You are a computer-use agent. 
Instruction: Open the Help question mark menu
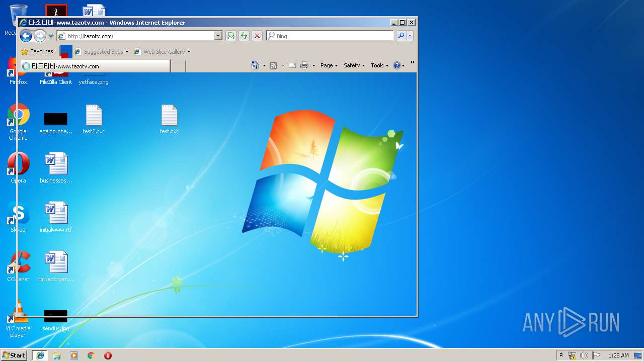click(398, 65)
